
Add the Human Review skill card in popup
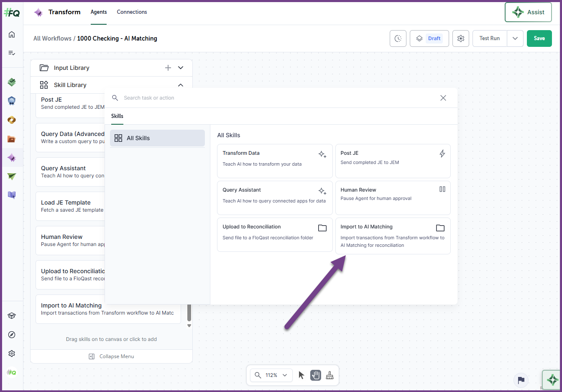pyautogui.click(x=393, y=198)
